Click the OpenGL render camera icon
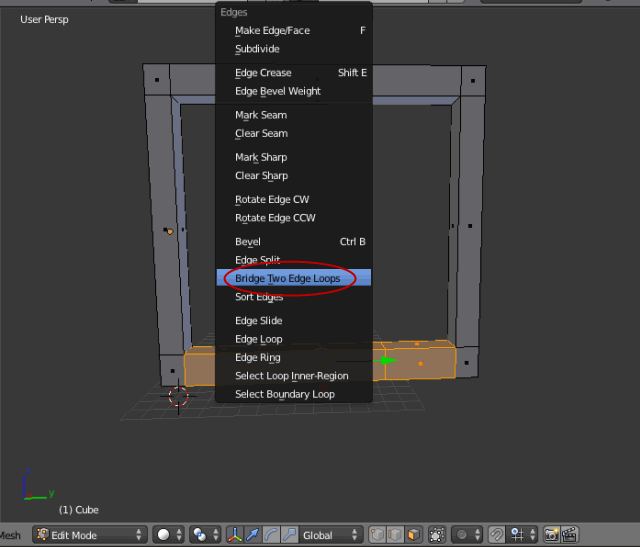 (551, 535)
